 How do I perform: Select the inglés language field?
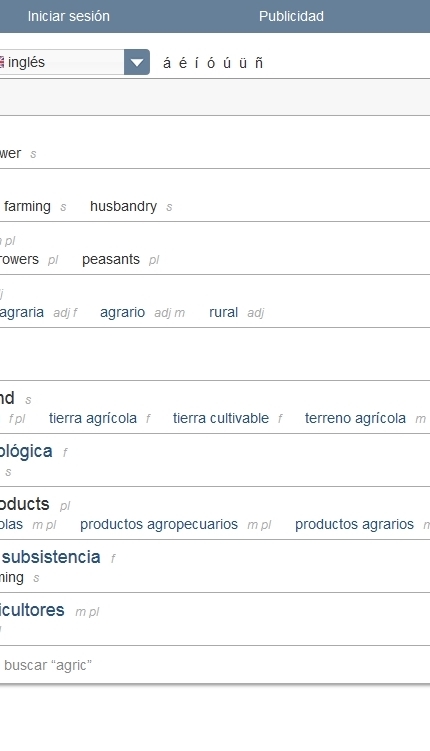coord(62,62)
